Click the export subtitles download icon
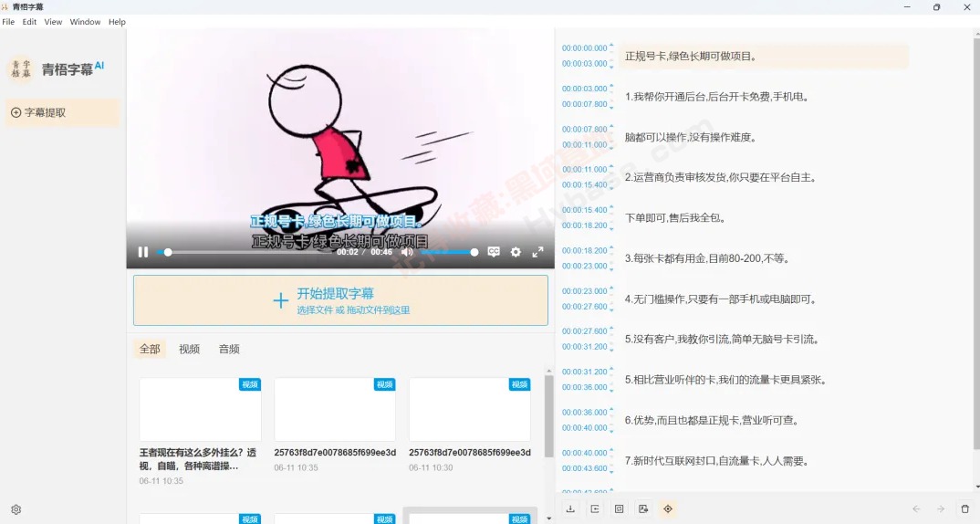This screenshot has width=980, height=524. (x=570, y=509)
